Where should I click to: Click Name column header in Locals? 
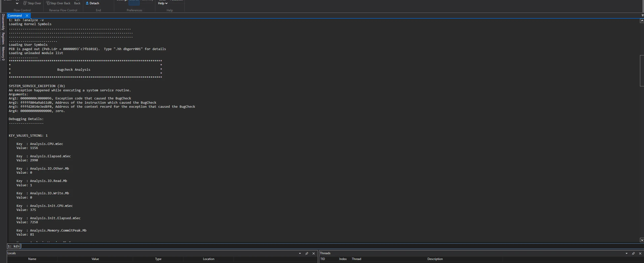point(32,259)
